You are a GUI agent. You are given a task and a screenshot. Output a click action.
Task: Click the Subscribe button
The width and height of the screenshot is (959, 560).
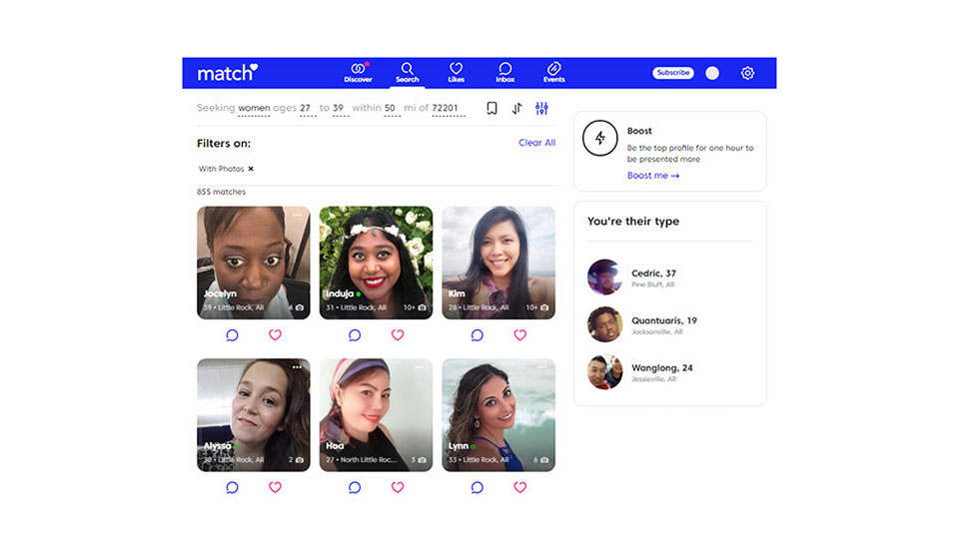(x=673, y=73)
